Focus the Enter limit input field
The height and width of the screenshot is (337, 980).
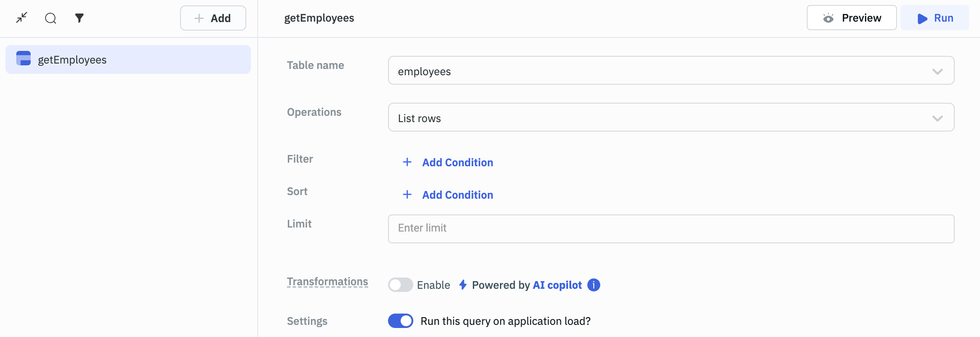pyautogui.click(x=670, y=228)
